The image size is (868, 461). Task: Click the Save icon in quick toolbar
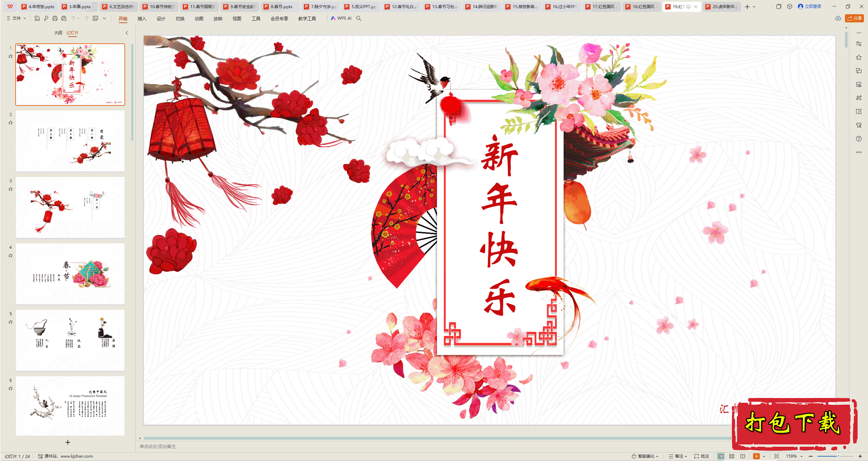(37, 19)
